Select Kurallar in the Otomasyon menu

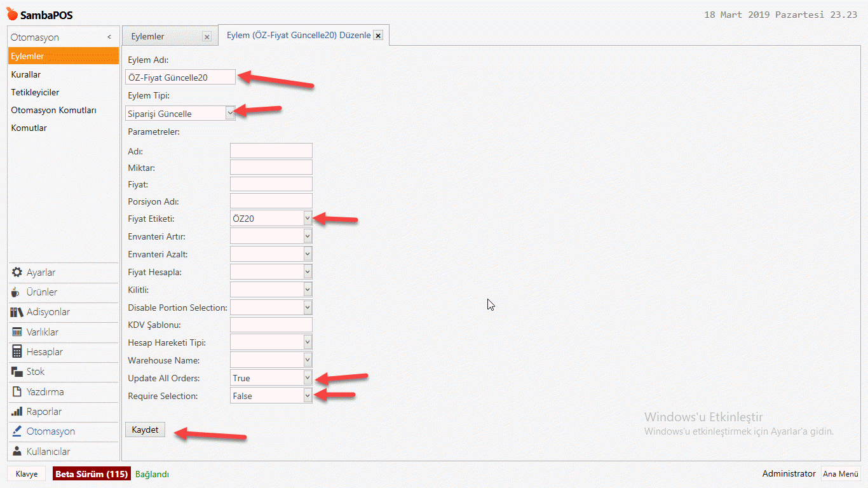(26, 74)
